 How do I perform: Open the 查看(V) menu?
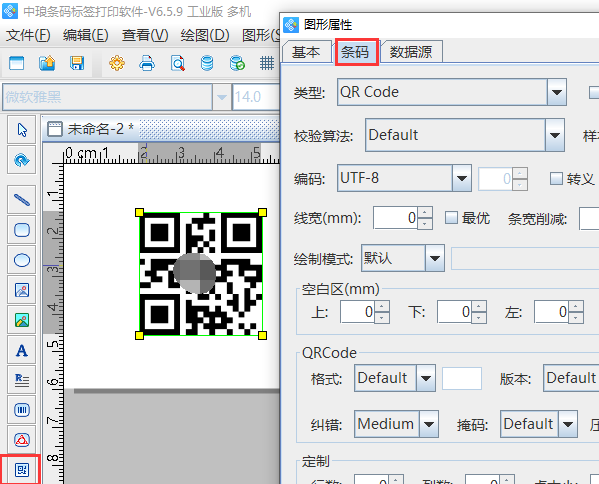pos(145,35)
